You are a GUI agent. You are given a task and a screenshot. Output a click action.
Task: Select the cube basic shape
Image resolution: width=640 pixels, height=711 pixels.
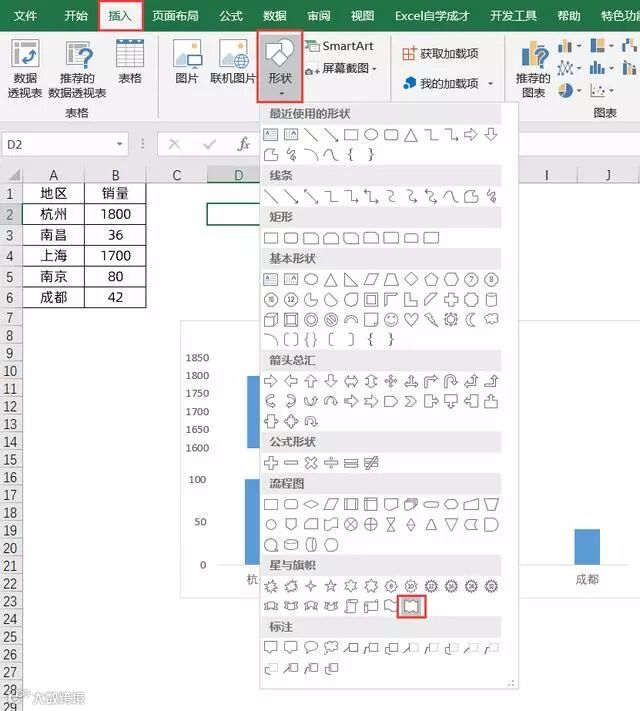271,320
